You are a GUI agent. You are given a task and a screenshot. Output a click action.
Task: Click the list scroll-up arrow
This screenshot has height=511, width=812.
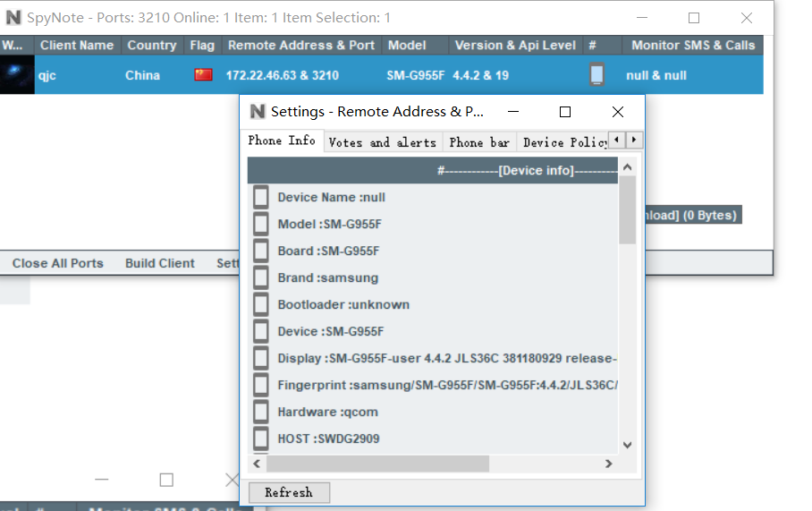pos(627,166)
